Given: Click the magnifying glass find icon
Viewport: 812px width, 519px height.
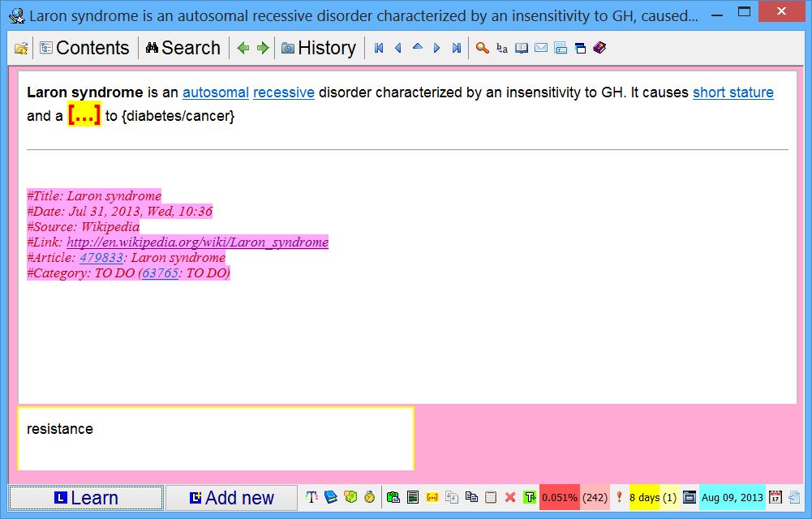Looking at the screenshot, I should [x=482, y=49].
